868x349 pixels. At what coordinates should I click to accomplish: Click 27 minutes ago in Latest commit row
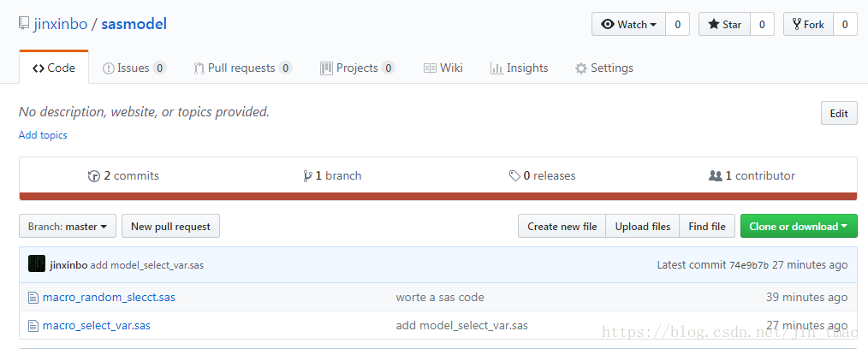(x=810, y=265)
